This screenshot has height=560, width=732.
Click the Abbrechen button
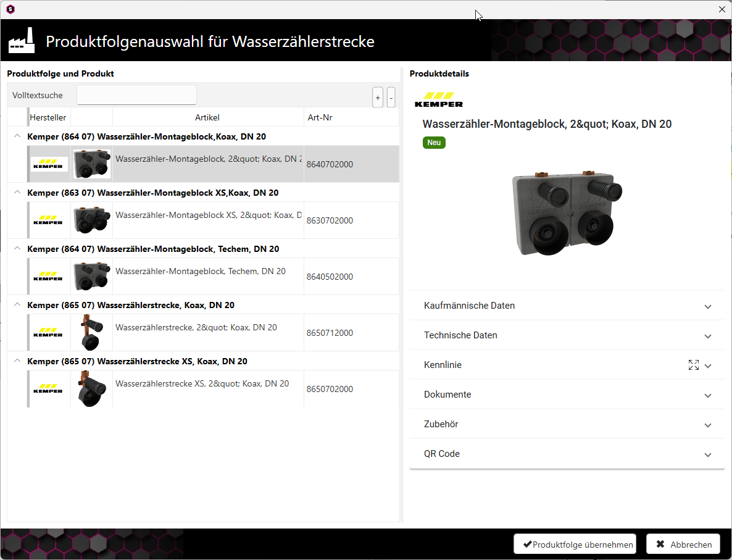[683, 544]
